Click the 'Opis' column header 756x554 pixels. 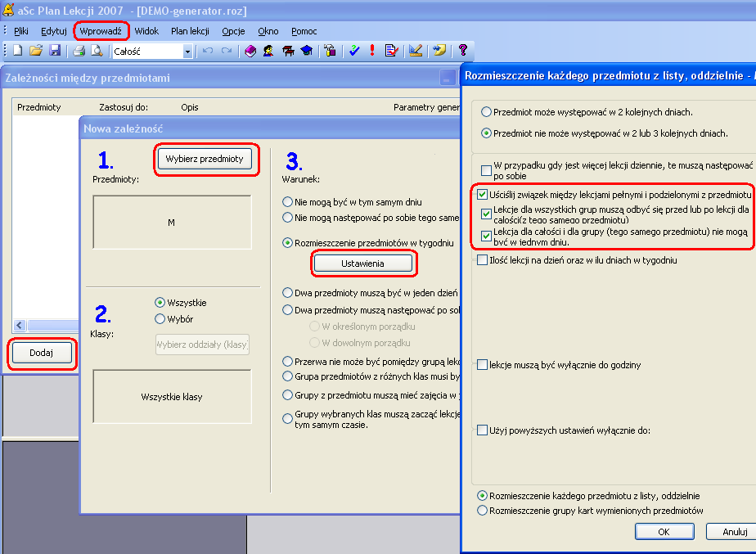(190, 107)
